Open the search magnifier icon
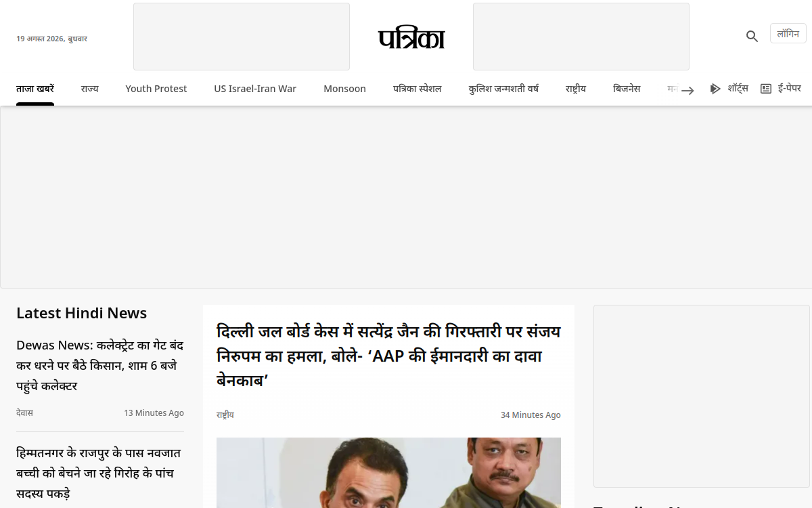Image resolution: width=812 pixels, height=508 pixels. click(752, 37)
